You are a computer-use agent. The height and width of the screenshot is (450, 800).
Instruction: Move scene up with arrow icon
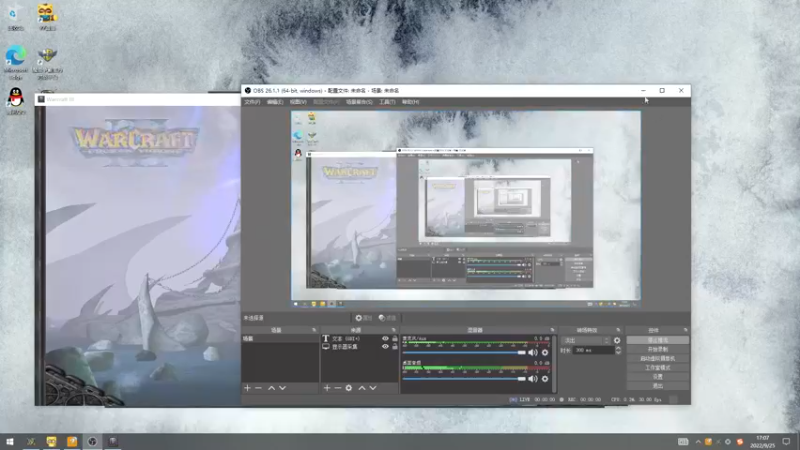271,388
